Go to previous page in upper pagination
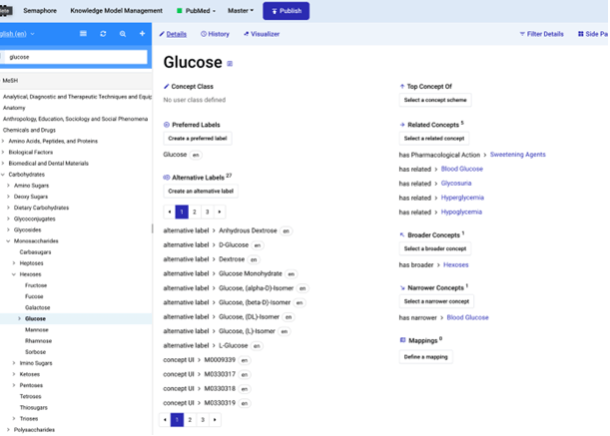610x436 pixels. coord(169,212)
